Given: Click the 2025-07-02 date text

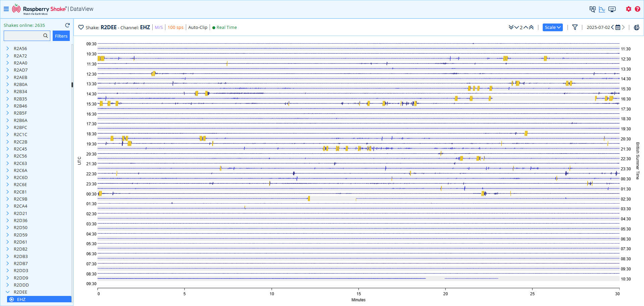Looking at the screenshot, I should pos(598,27).
